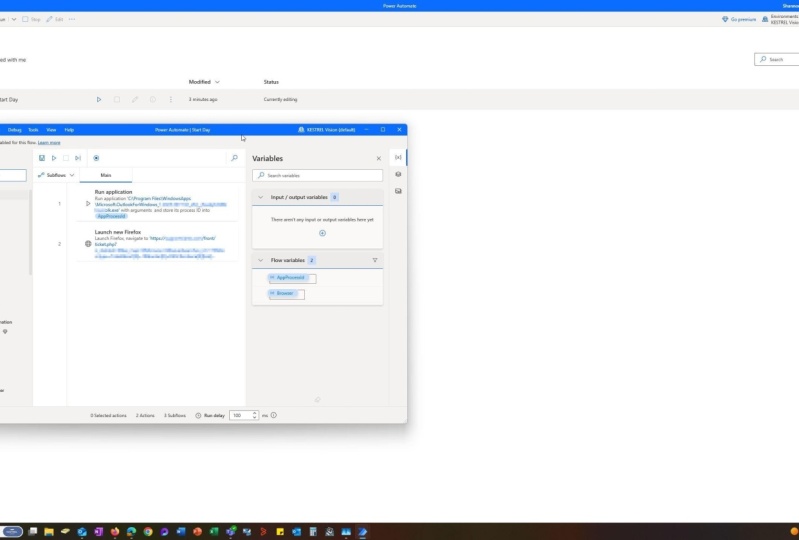Image resolution: width=799 pixels, height=540 pixels.
Task: Open the Subflows dropdown
Action: [56, 175]
